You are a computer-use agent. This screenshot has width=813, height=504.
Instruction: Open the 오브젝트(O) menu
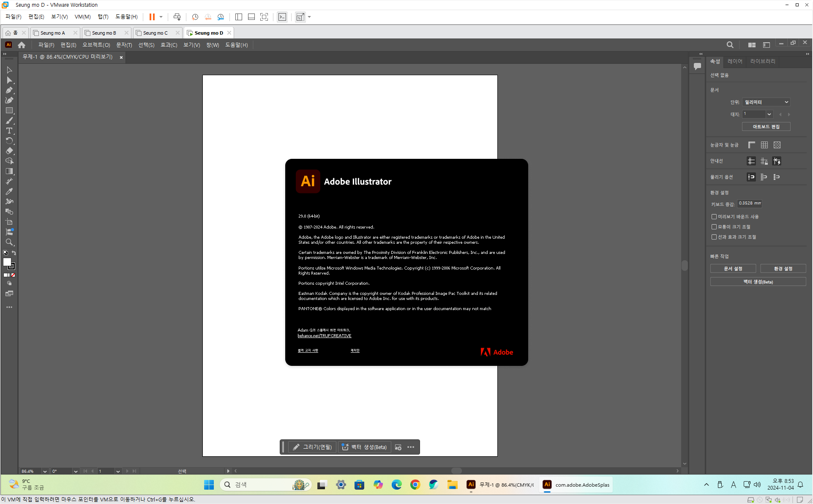pos(96,45)
